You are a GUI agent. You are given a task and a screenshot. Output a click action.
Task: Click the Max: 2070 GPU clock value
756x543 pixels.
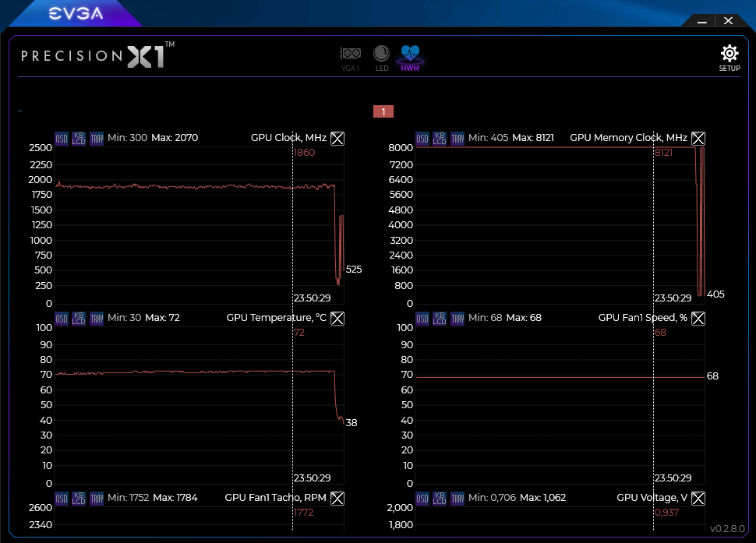tap(175, 138)
